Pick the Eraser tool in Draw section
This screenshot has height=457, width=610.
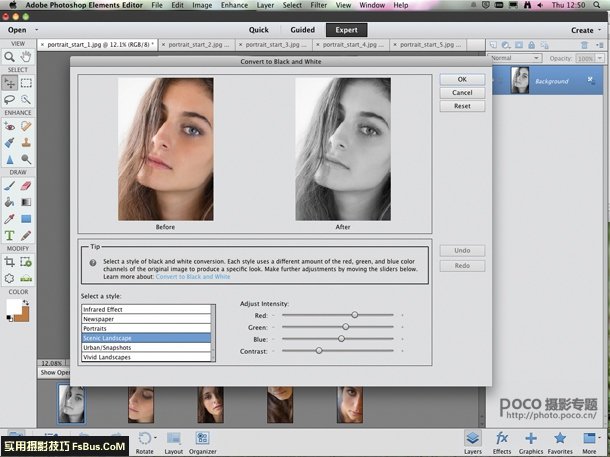pos(27,184)
